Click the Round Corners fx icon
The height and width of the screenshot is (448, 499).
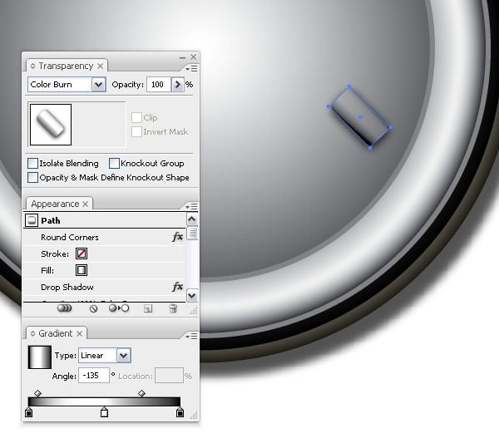point(177,237)
